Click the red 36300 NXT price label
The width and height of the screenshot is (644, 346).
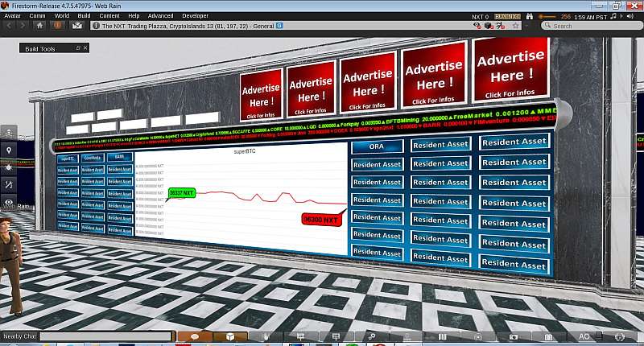(322, 220)
